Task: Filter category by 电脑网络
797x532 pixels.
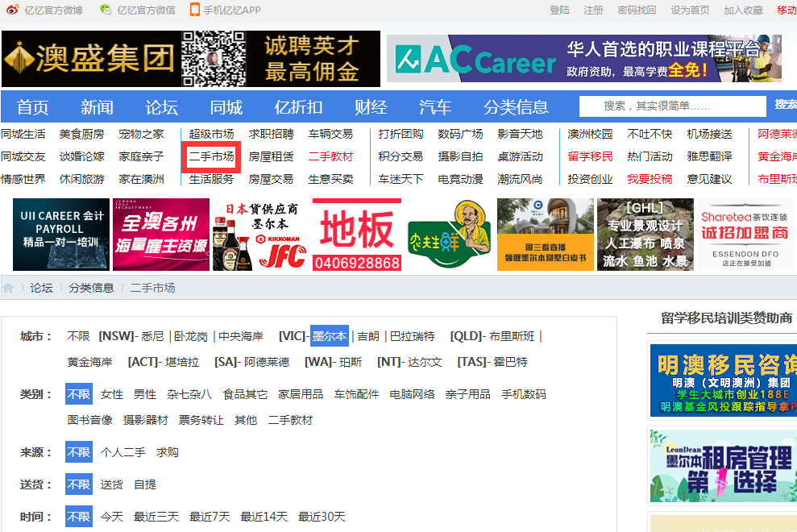Action: tap(412, 394)
